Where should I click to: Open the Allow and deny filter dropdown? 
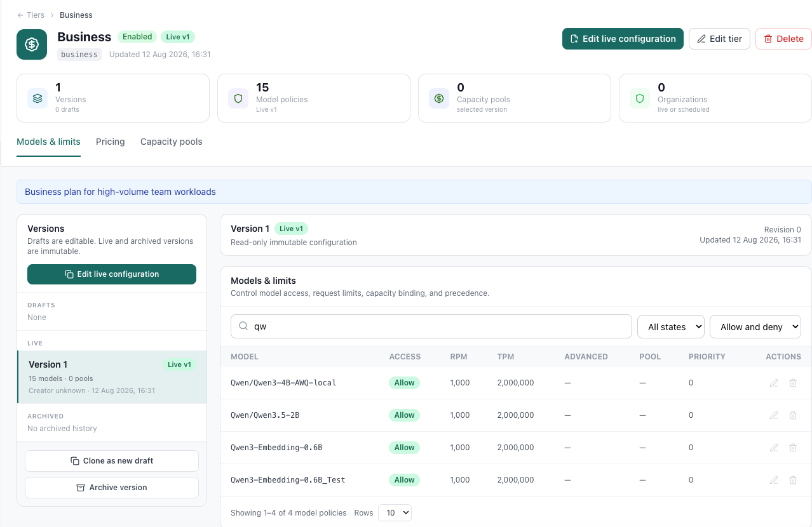click(x=755, y=326)
